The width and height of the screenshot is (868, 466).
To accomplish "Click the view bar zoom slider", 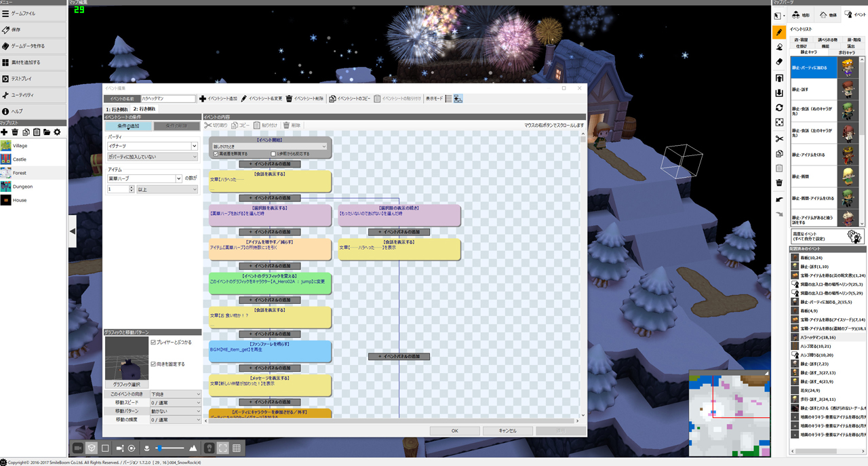I will tap(170, 448).
